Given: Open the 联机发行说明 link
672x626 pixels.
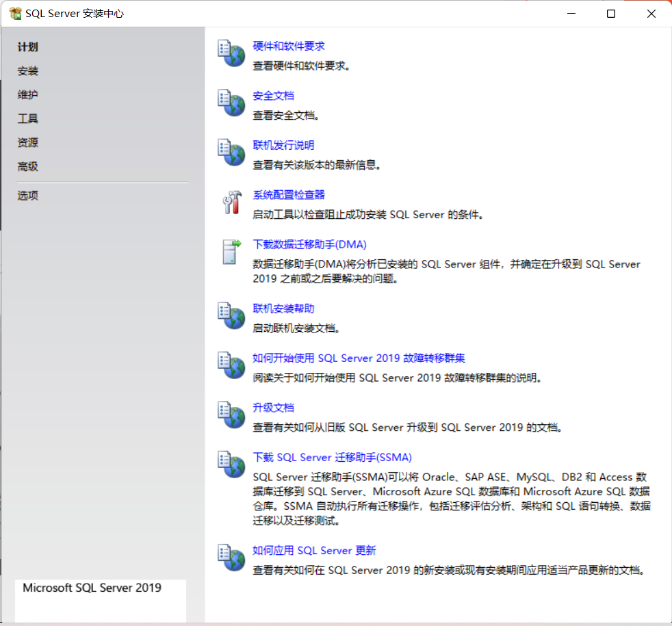Looking at the screenshot, I should 283,145.
